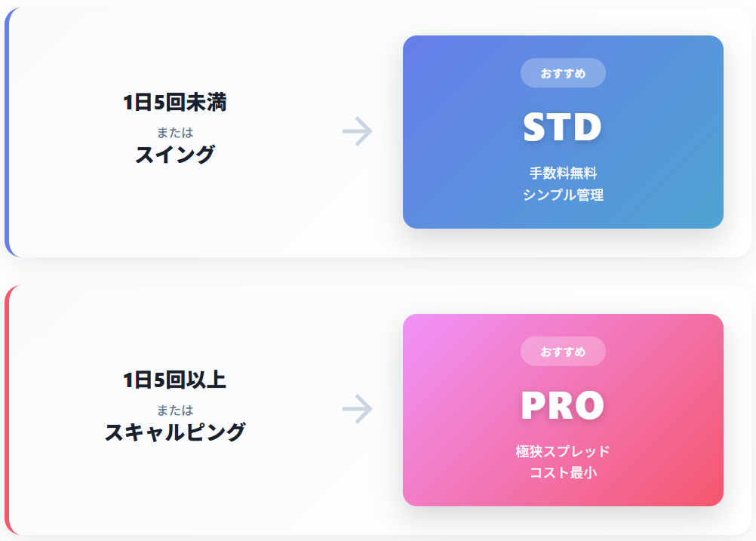Image resolution: width=756 pixels, height=541 pixels.
Task: Click the スイング label
Action: [175, 155]
